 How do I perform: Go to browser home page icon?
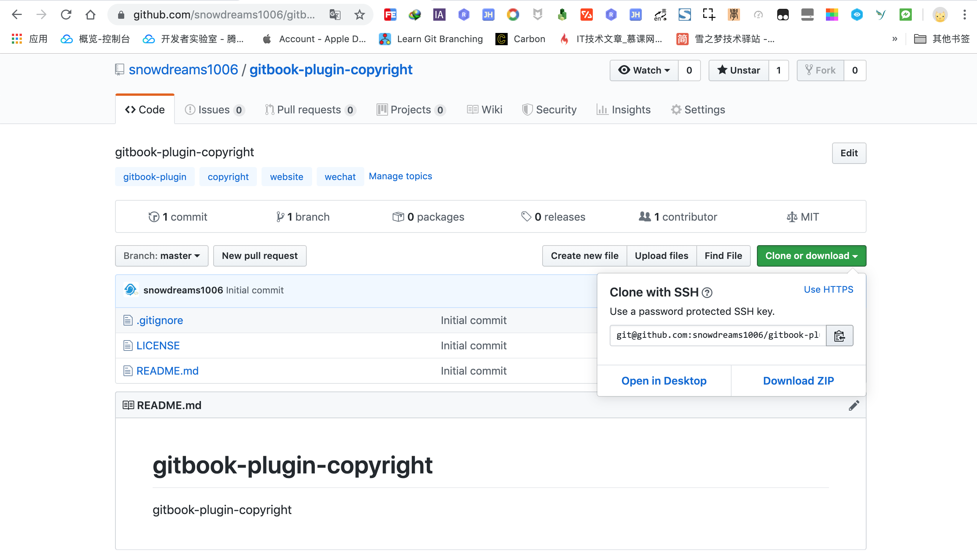(90, 15)
